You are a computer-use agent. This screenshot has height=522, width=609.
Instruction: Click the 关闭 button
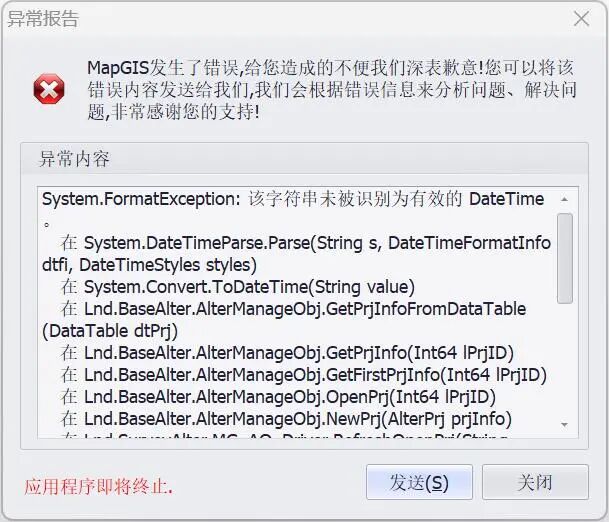pos(535,483)
